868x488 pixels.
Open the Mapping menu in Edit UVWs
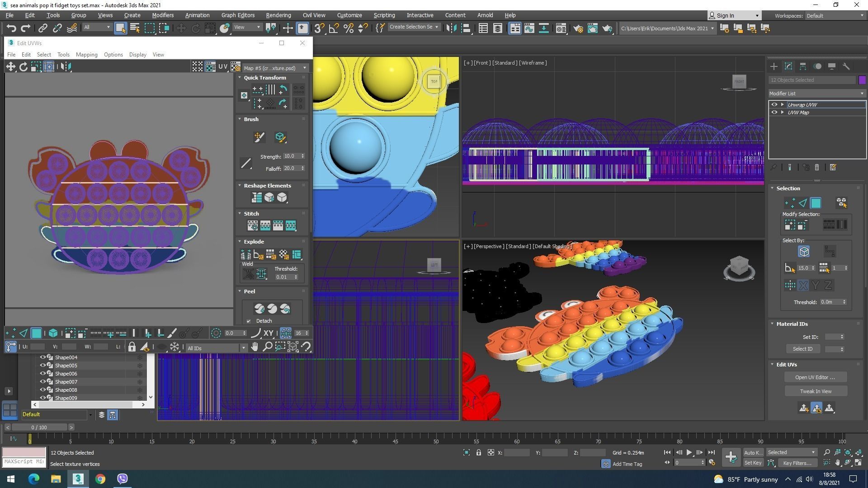click(x=86, y=55)
